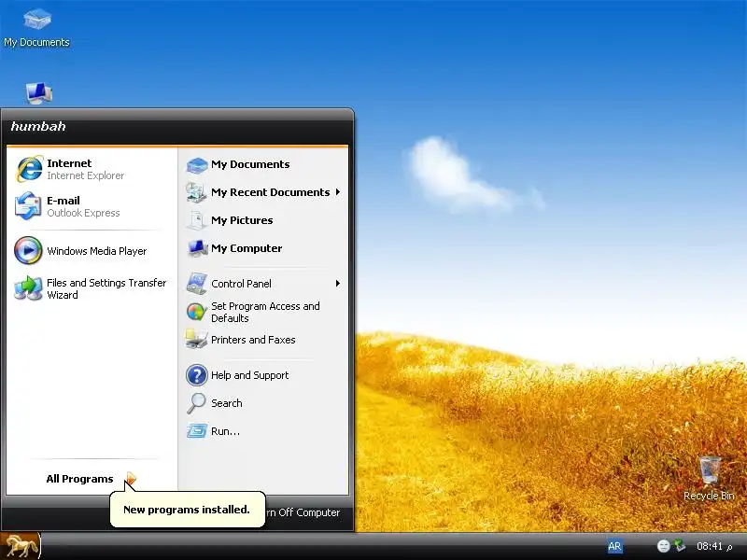Open Windows Media Player icon

(28, 250)
